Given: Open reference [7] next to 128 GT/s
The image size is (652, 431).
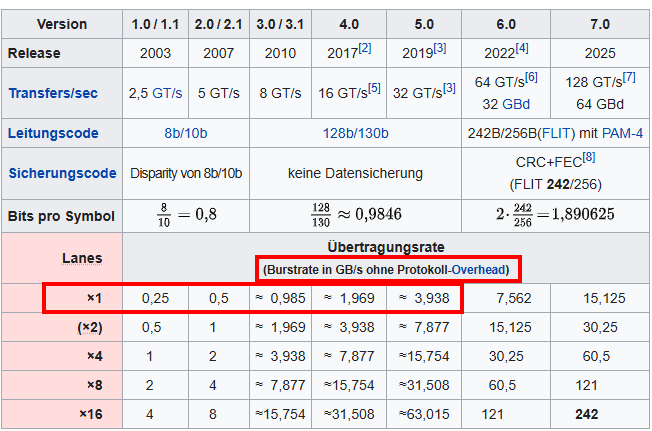Looking at the screenshot, I should click(629, 77).
